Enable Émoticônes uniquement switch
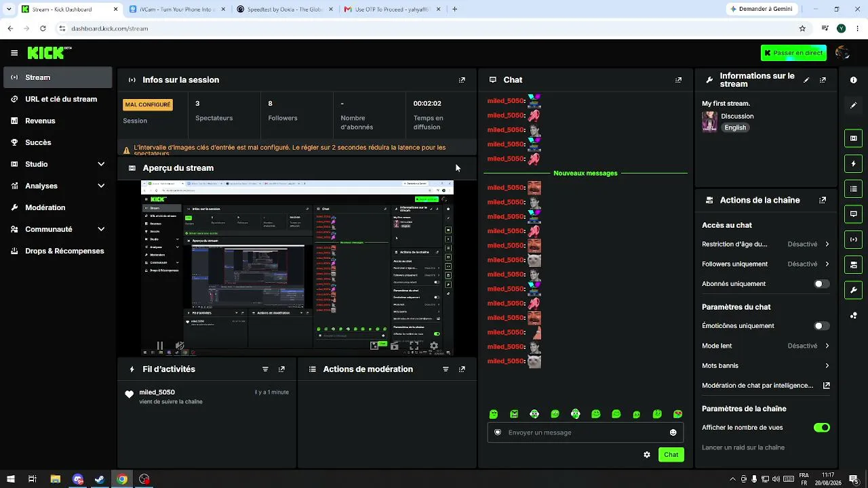The image size is (868, 488). click(821, 326)
